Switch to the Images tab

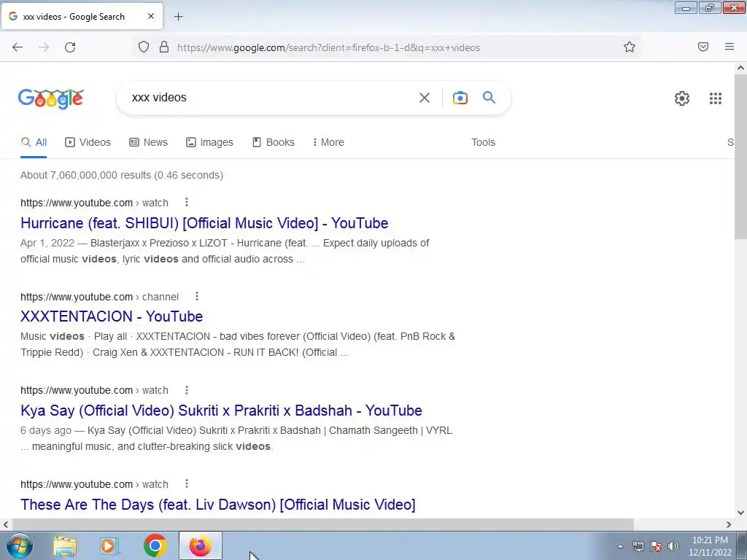[209, 142]
